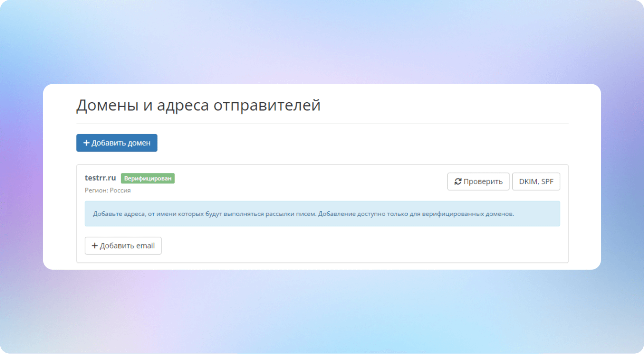Screen dimensions: 644x354
Task: Click the plus icon on Добавить домен
Action: (86, 143)
